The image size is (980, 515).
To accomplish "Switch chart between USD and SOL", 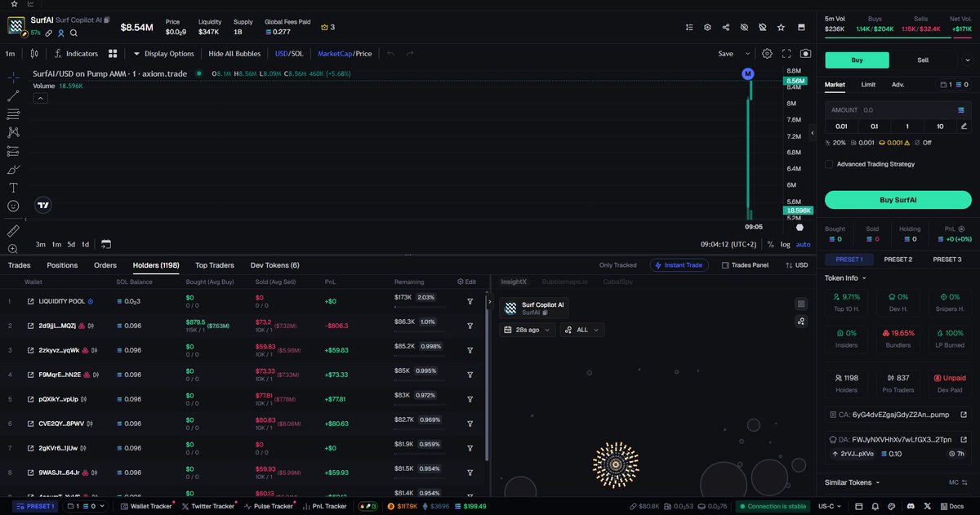I will [291, 54].
